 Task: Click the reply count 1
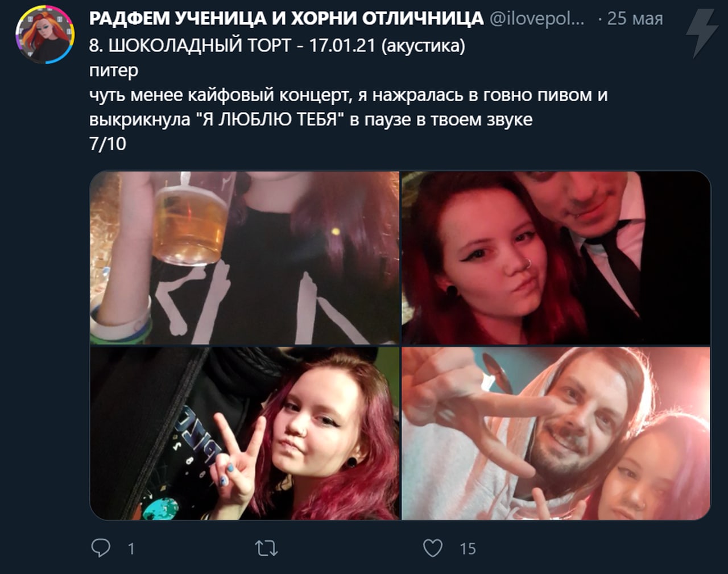131,548
